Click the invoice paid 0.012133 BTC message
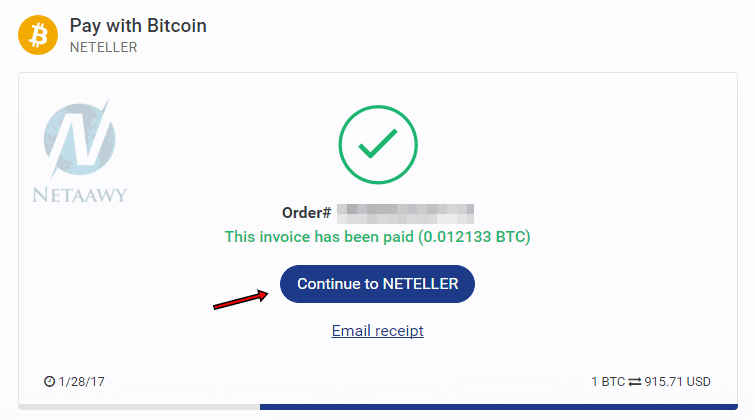 (378, 237)
